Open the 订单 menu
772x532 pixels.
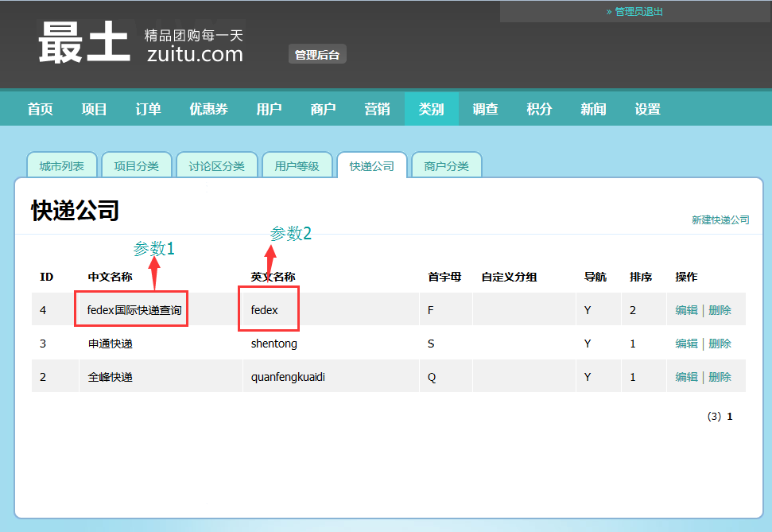click(148, 109)
